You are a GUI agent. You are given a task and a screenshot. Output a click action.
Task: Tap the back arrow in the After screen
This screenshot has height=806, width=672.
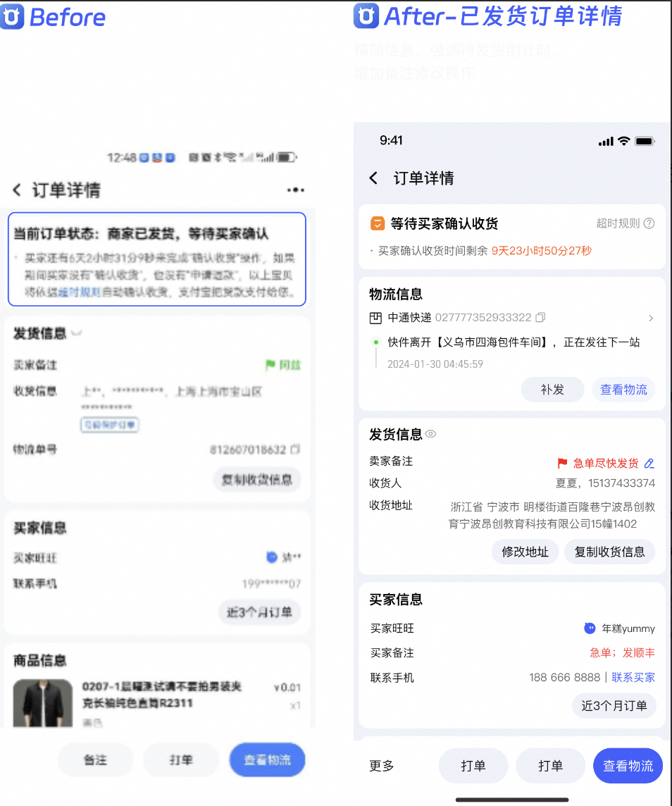coord(373,178)
